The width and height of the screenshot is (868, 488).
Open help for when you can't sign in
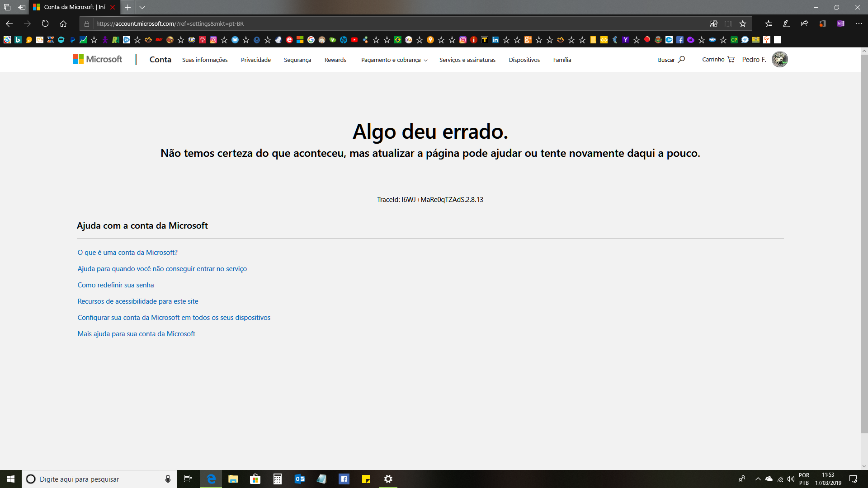(x=162, y=269)
